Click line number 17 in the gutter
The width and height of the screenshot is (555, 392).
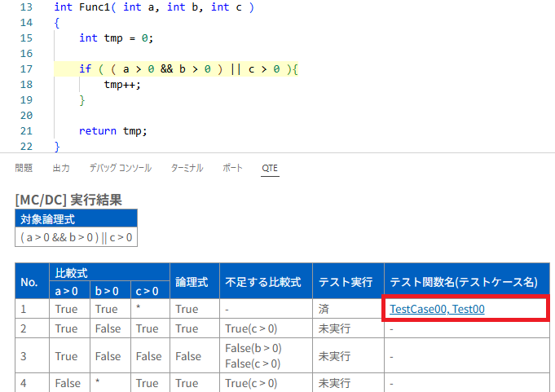26,68
